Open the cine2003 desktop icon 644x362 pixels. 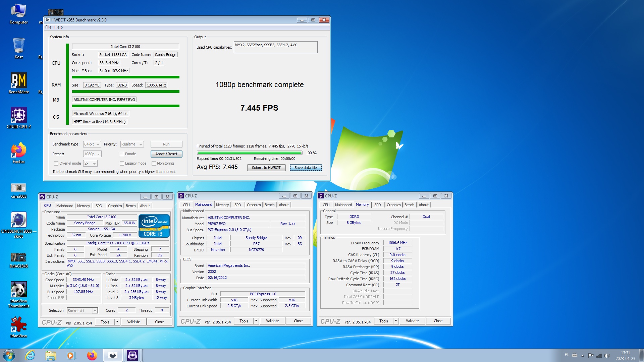pos(19,190)
